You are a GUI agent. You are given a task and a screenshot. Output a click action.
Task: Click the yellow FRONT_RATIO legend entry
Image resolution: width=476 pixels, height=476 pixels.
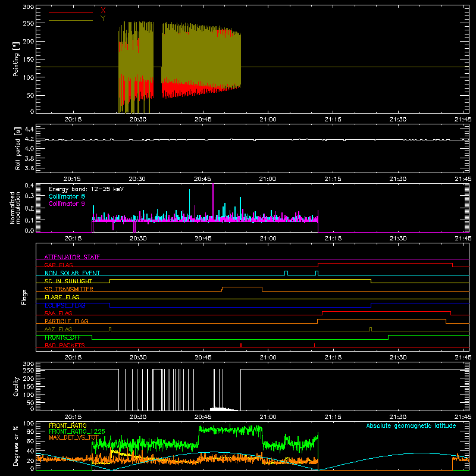tap(68, 425)
